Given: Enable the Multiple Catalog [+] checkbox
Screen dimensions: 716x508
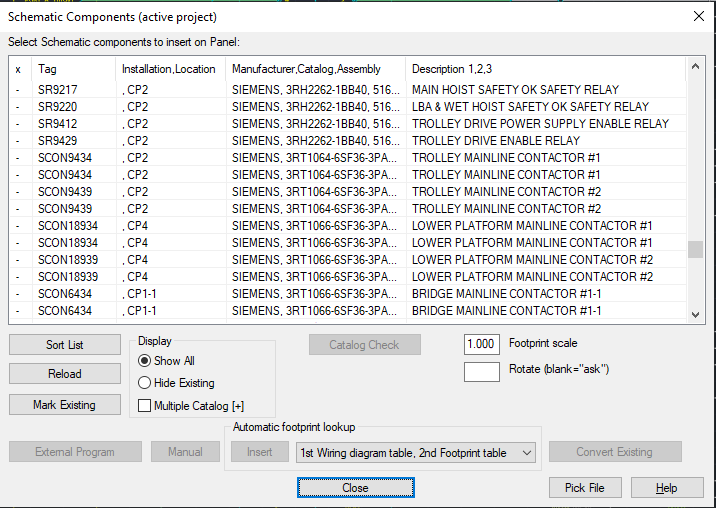Looking at the screenshot, I should pyautogui.click(x=145, y=406).
